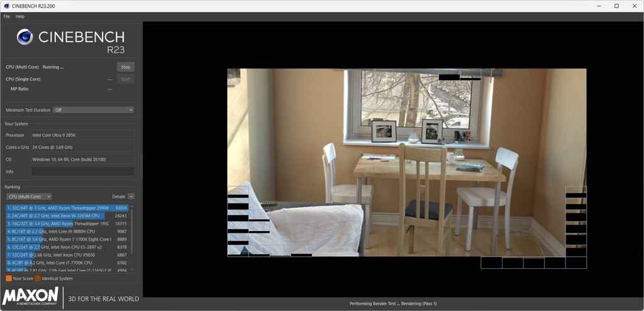
Task: Select the Intel Core i7-7700K ranking entry
Action: (67, 263)
